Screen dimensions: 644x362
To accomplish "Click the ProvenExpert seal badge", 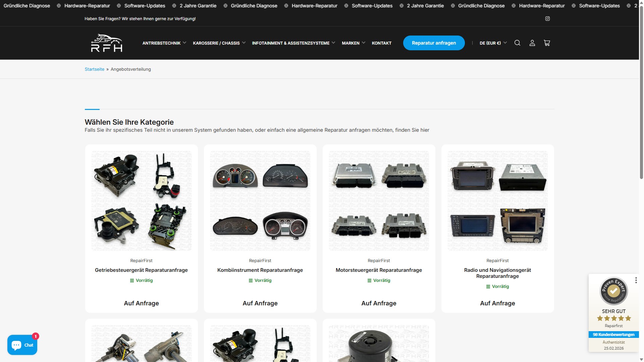I will pos(613,291).
